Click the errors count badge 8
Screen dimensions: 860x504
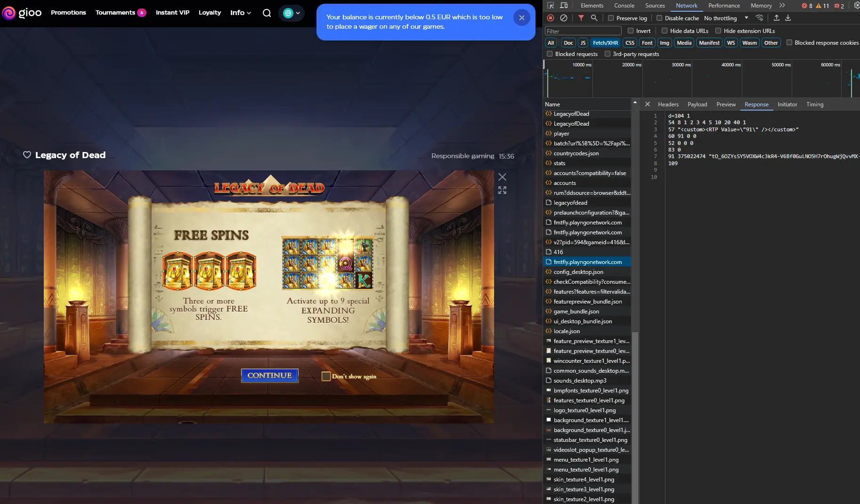click(x=807, y=6)
